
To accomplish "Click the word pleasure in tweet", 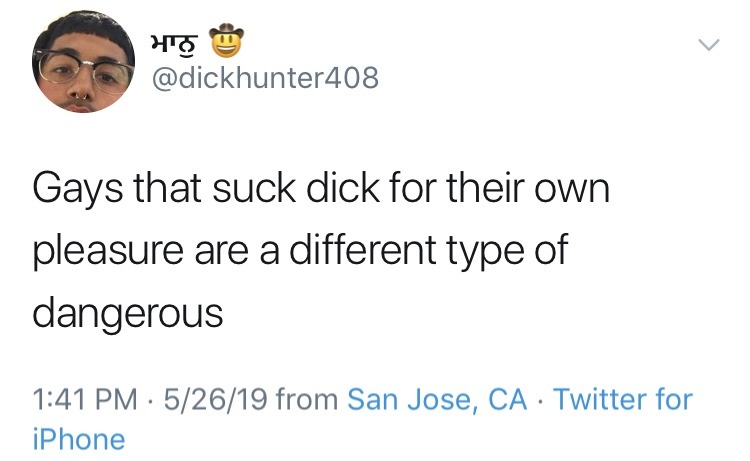I will point(108,252).
